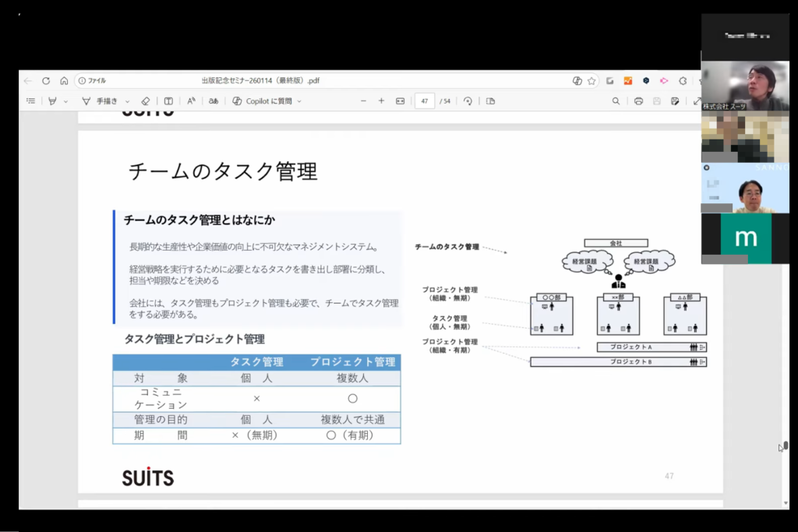The height and width of the screenshot is (532, 798).
Task: Zoom in with the plus button
Action: click(x=381, y=100)
